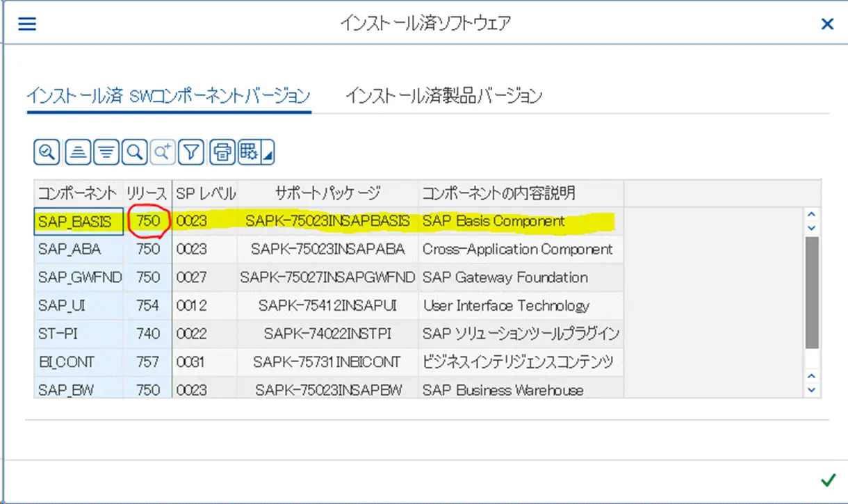Screen dimensions: 848x504
Task: Click SAPK-75023INSAPBASIS support package cell
Action: [x=327, y=221]
